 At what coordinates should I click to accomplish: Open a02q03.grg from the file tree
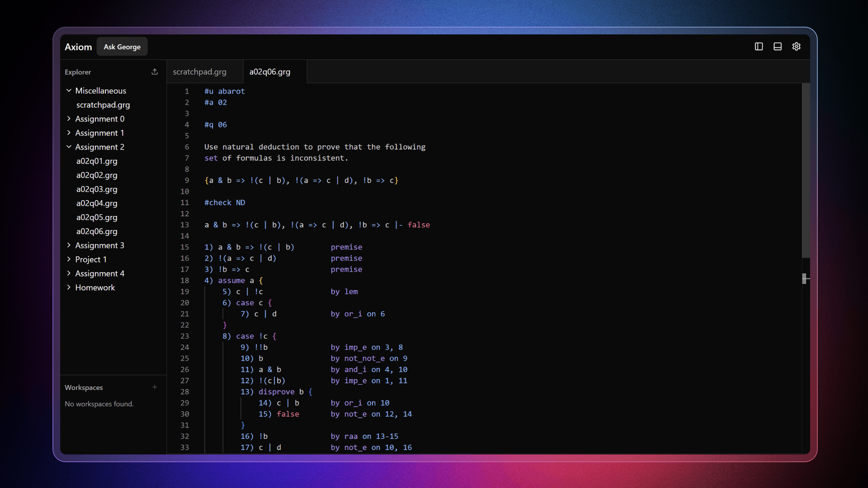(x=96, y=189)
